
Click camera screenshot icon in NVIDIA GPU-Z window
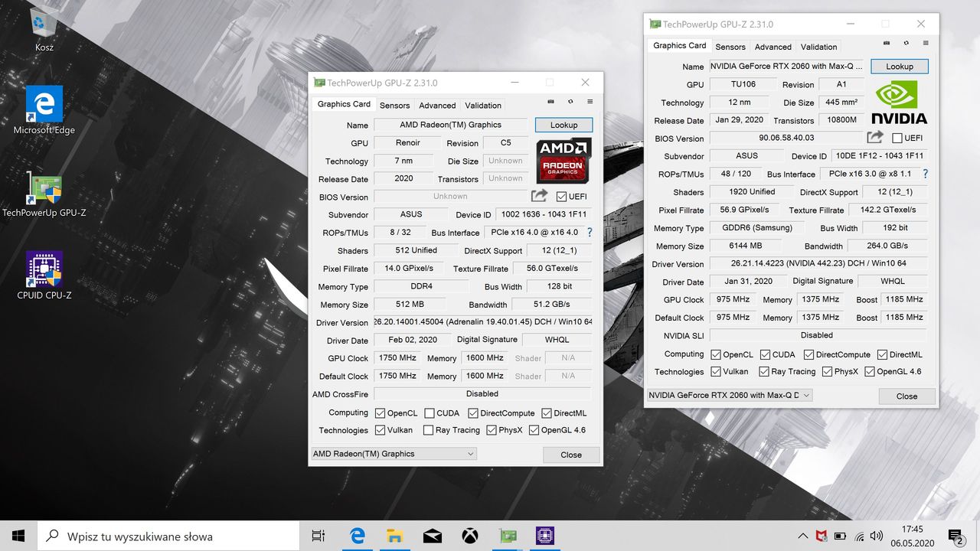[x=887, y=43]
